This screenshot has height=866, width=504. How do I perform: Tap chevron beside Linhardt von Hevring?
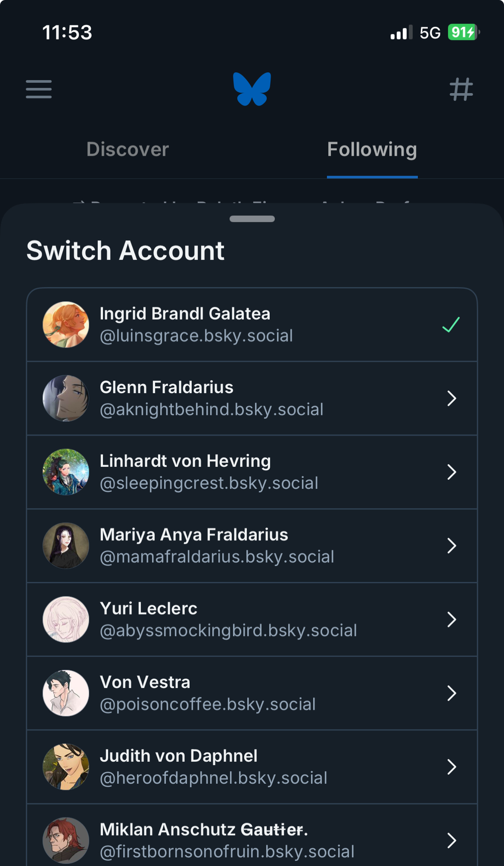[x=452, y=472]
